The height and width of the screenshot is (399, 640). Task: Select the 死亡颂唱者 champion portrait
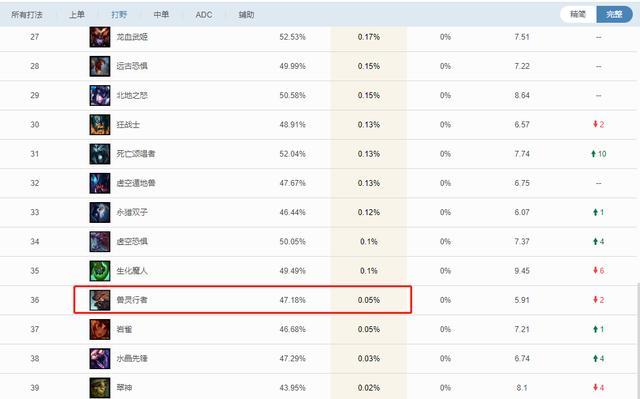coord(100,154)
